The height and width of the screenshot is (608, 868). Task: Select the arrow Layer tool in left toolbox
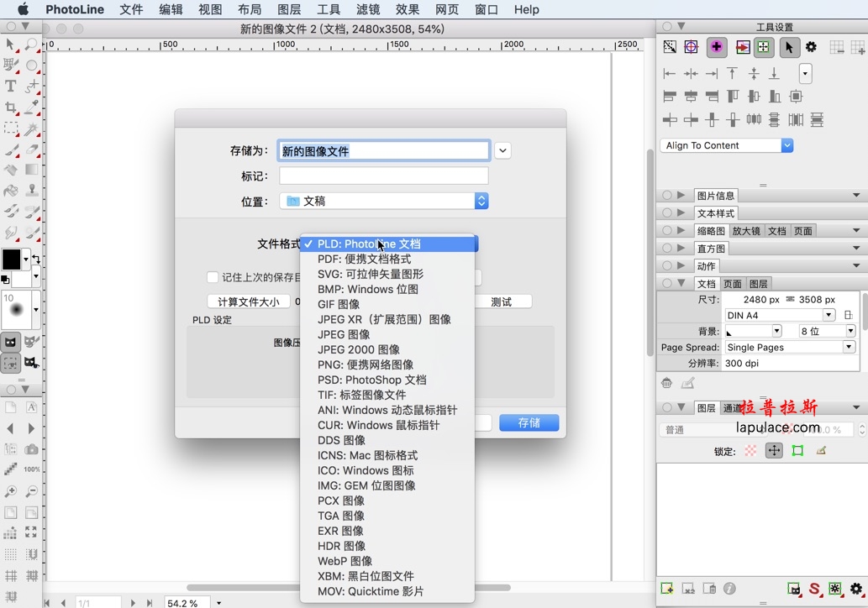coord(10,45)
